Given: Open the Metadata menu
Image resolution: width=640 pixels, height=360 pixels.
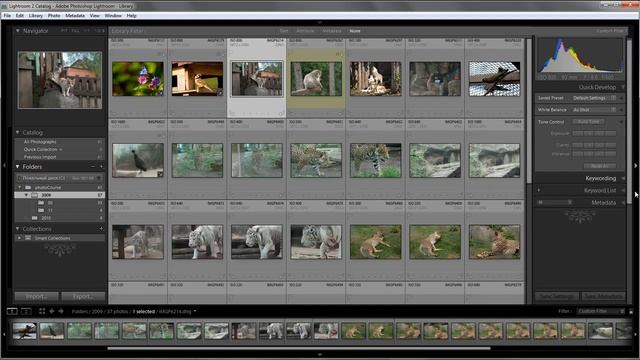Looking at the screenshot, I should coord(75,16).
